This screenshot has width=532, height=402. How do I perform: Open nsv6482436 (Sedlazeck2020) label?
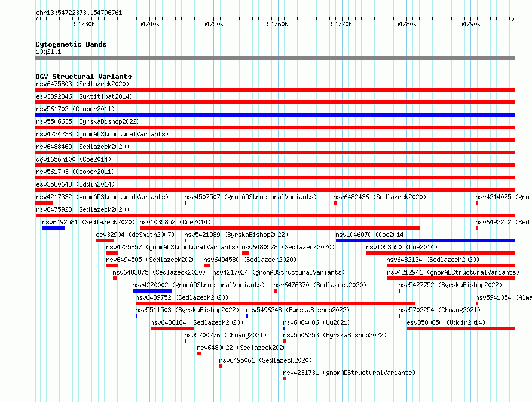380,197
